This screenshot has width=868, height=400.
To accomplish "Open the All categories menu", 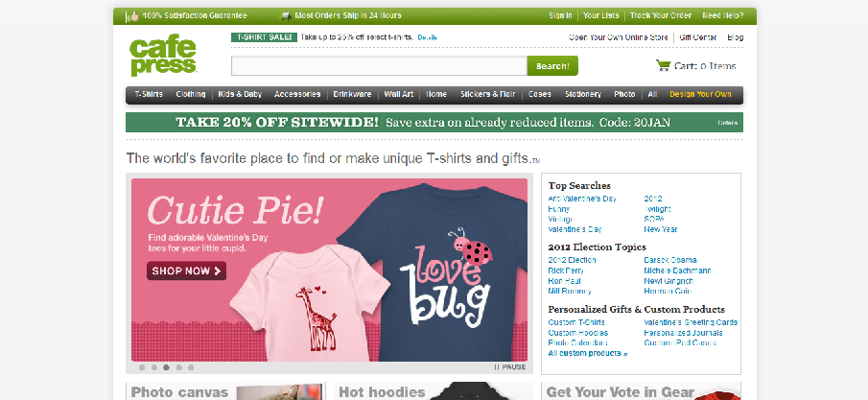I will click(652, 94).
